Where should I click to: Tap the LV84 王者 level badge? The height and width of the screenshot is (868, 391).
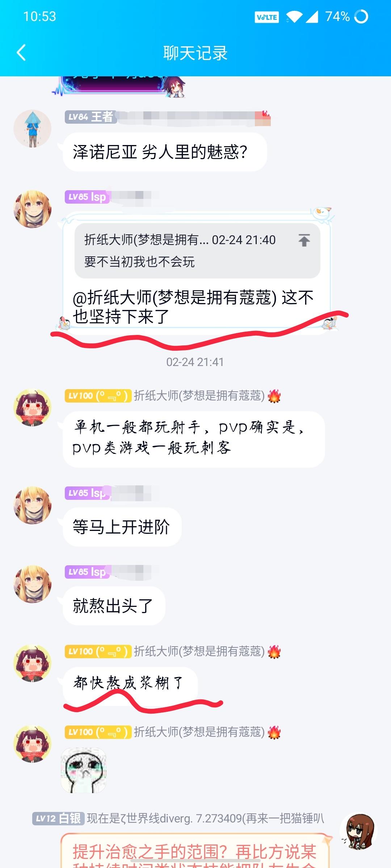(91, 117)
